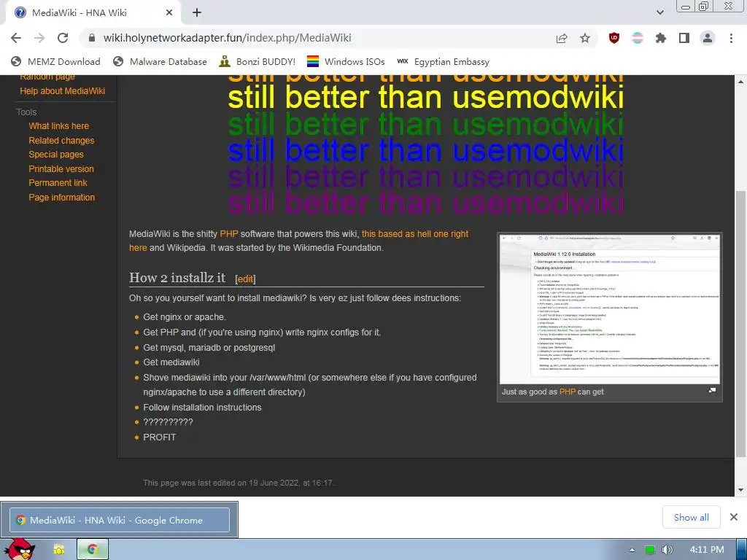
Task: Open the volume speaker tray icon
Action: click(668, 550)
